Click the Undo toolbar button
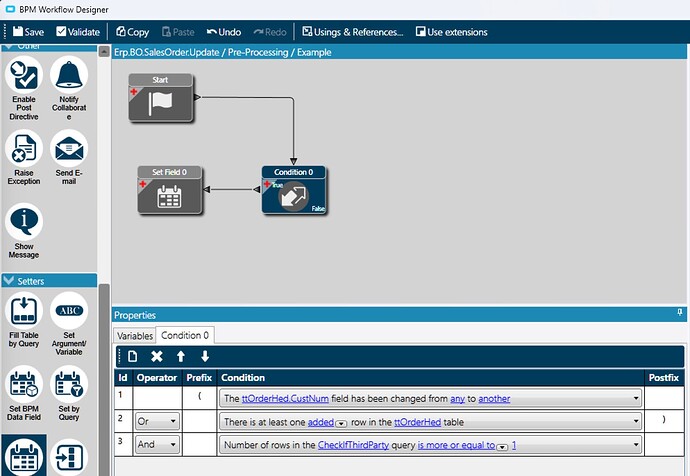The height and width of the screenshot is (476, 690). [224, 32]
